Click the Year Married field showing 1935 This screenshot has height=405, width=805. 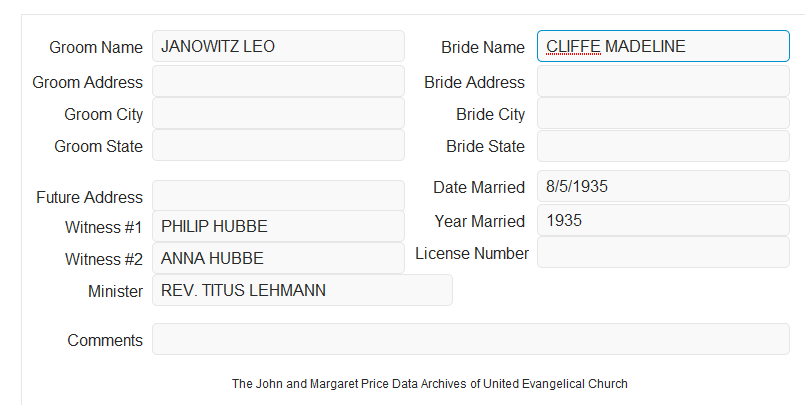[x=663, y=220]
